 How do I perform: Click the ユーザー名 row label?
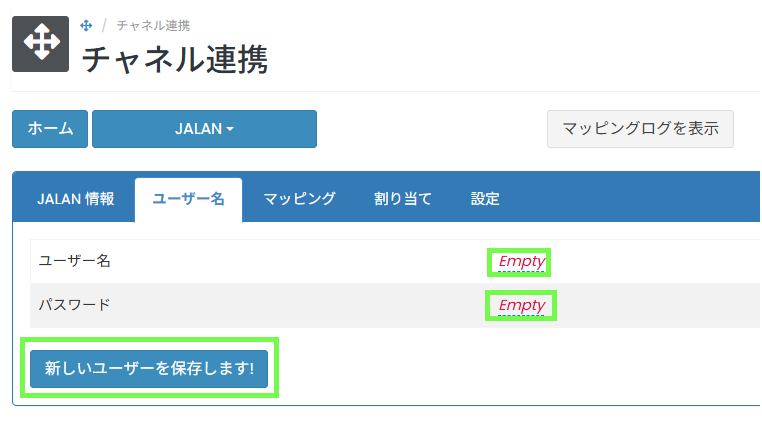click(74, 262)
